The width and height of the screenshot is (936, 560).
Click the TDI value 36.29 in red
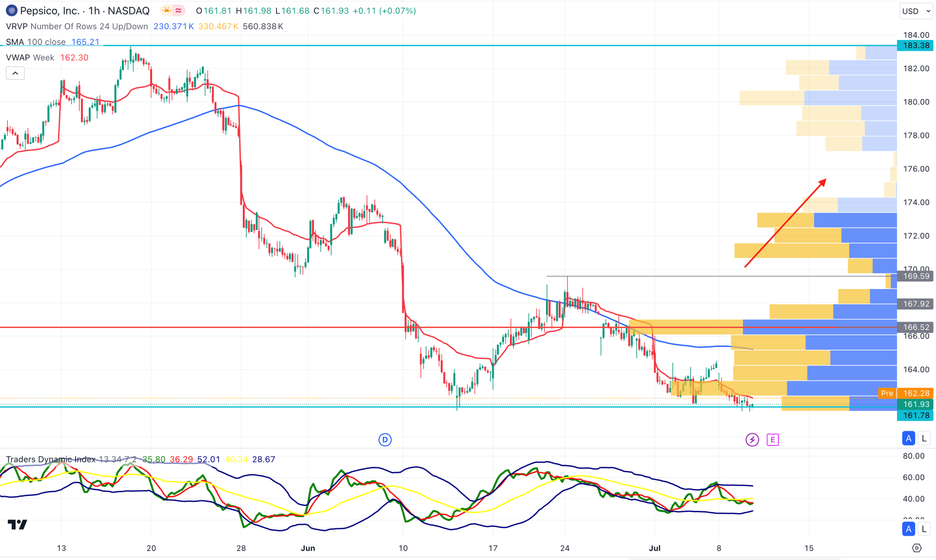pos(181,459)
